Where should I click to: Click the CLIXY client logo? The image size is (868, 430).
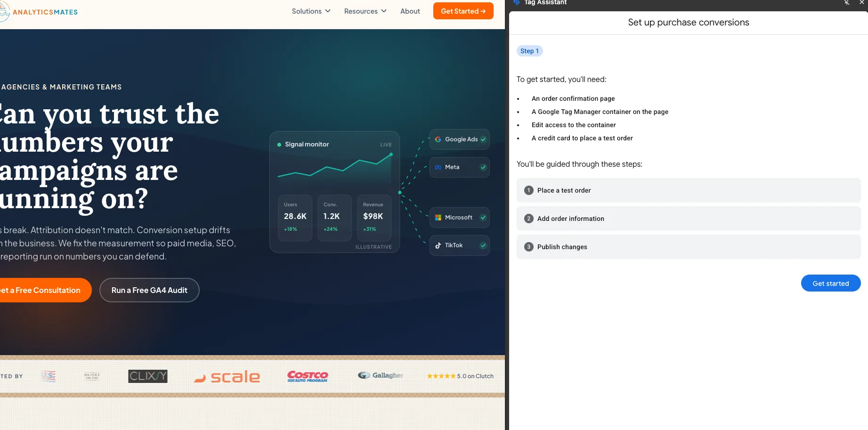point(148,376)
